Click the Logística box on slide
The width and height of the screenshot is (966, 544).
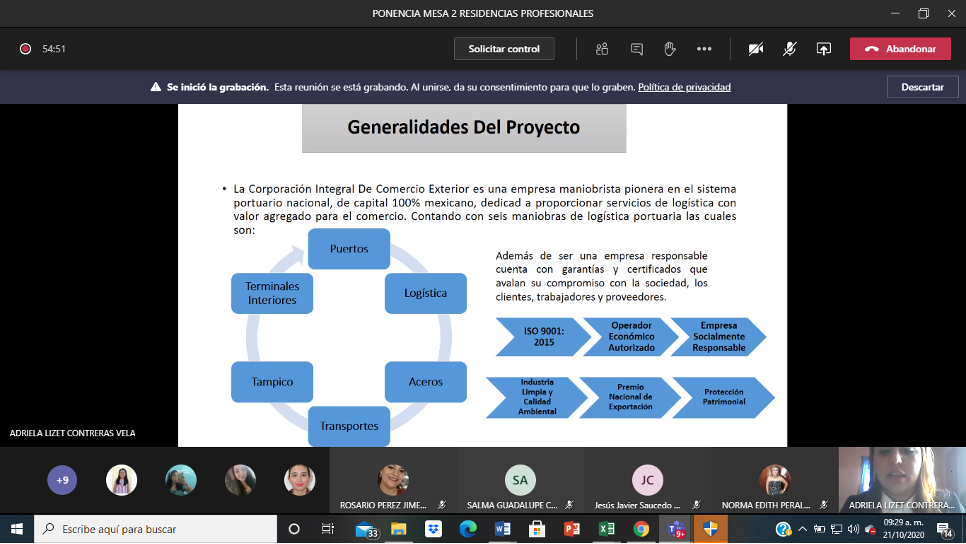(426, 293)
